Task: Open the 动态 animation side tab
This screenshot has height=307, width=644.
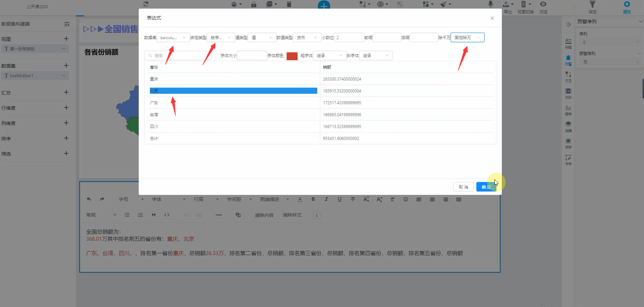Action: 568,93
